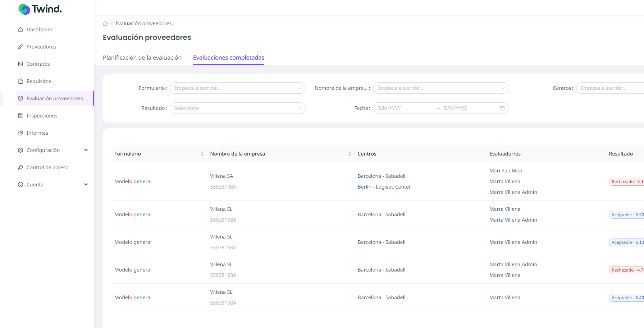Click the Aceptable - 6.40 result tag
The height and width of the screenshot is (329, 644).
click(626, 298)
